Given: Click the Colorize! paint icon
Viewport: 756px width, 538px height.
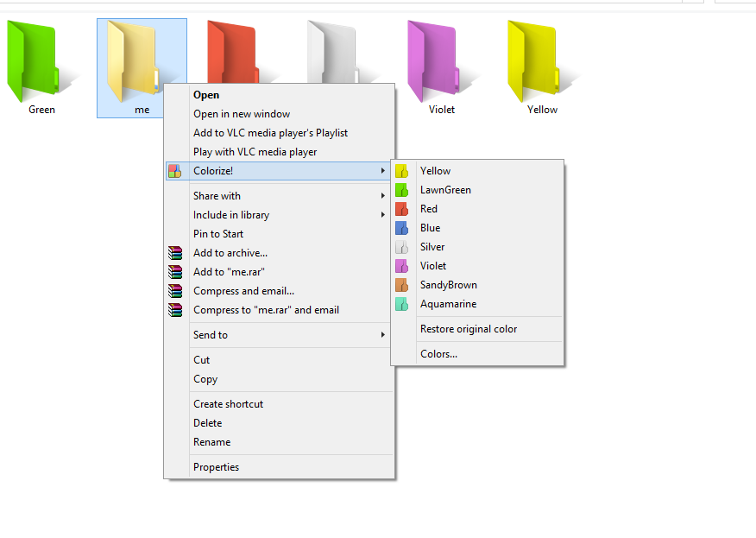Looking at the screenshot, I should click(175, 170).
